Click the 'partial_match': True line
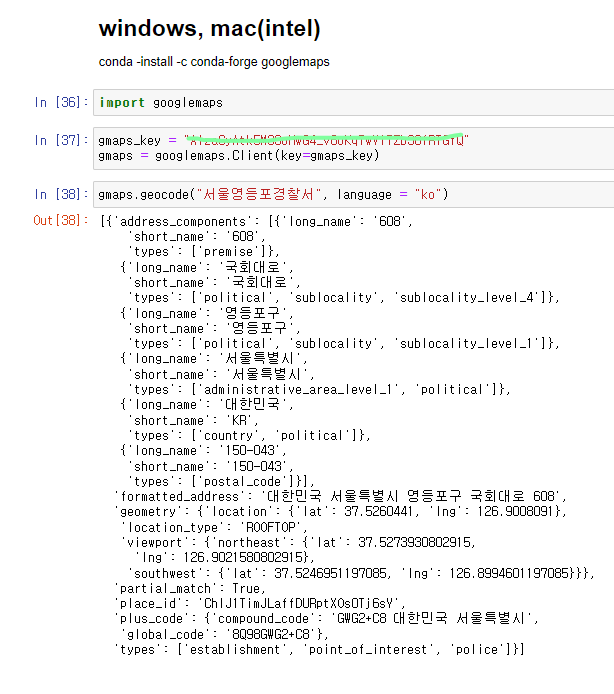The image size is (614, 694). pyautogui.click(x=190, y=589)
